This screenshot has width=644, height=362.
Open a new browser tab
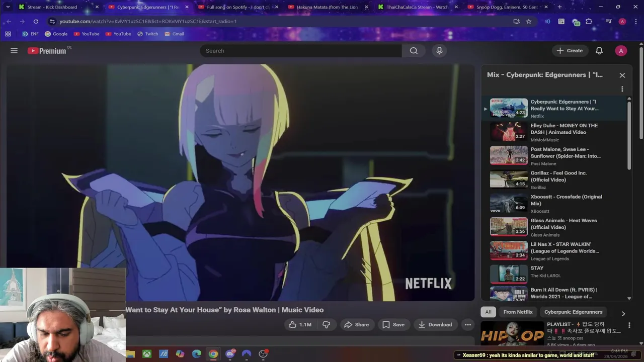[559, 7]
